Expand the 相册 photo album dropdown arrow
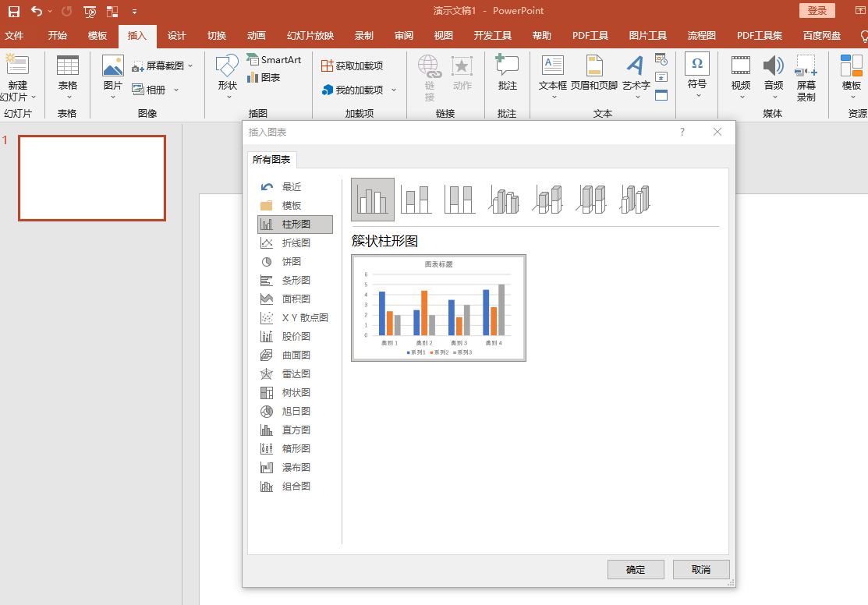Viewport: 868px width, 605px height. pyautogui.click(x=176, y=90)
